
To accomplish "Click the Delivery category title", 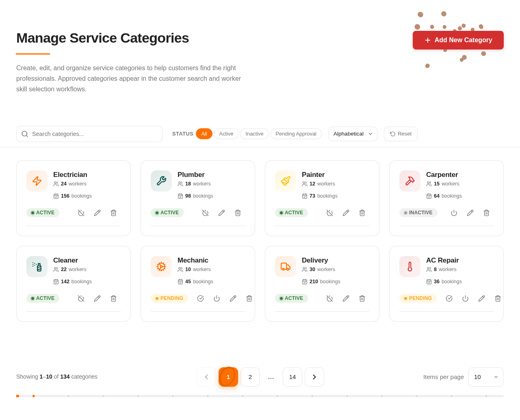I will pyautogui.click(x=315, y=261).
